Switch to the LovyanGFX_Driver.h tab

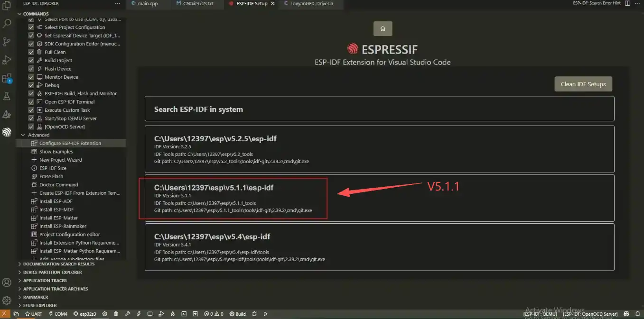click(311, 3)
